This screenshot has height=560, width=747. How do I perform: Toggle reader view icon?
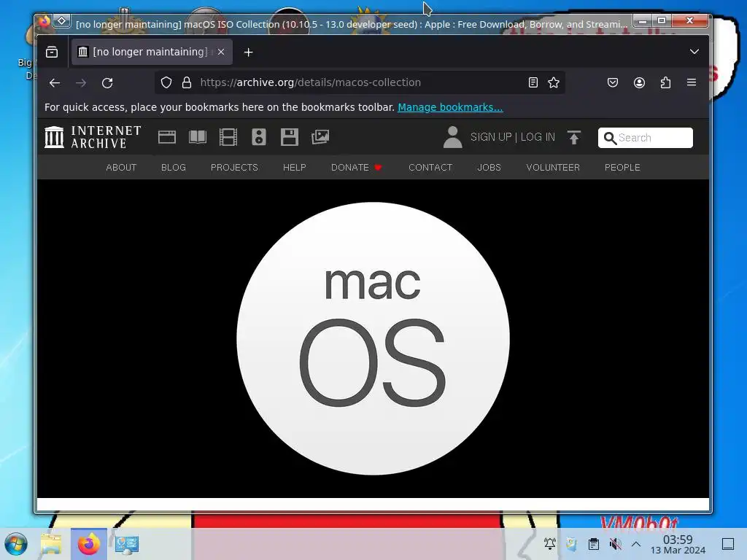pyautogui.click(x=533, y=82)
